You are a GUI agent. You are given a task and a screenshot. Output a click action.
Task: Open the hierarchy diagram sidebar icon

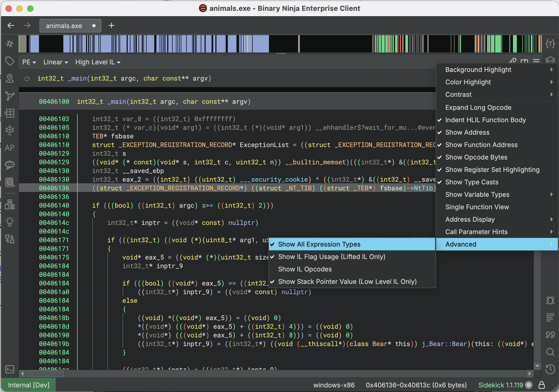click(10, 204)
